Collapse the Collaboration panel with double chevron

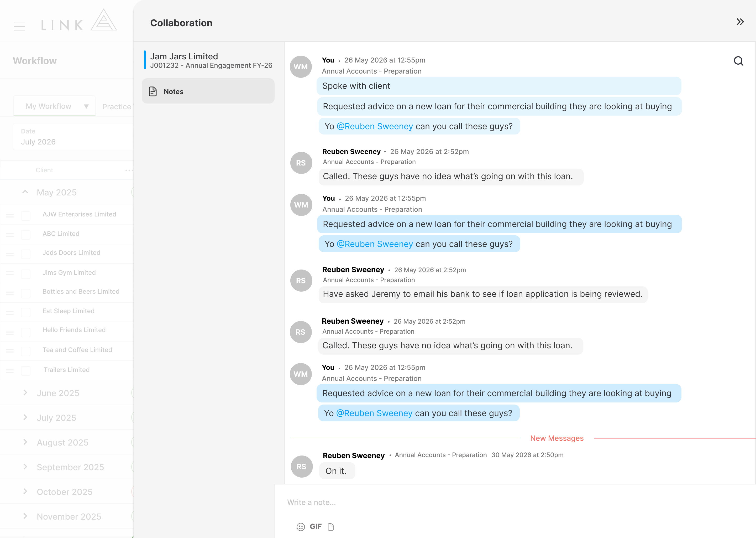point(740,22)
